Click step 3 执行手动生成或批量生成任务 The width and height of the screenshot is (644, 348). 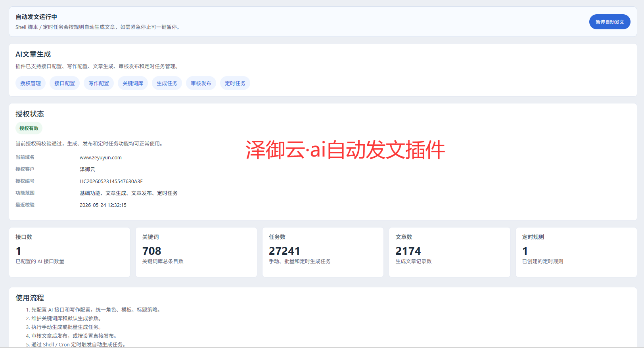(67, 327)
